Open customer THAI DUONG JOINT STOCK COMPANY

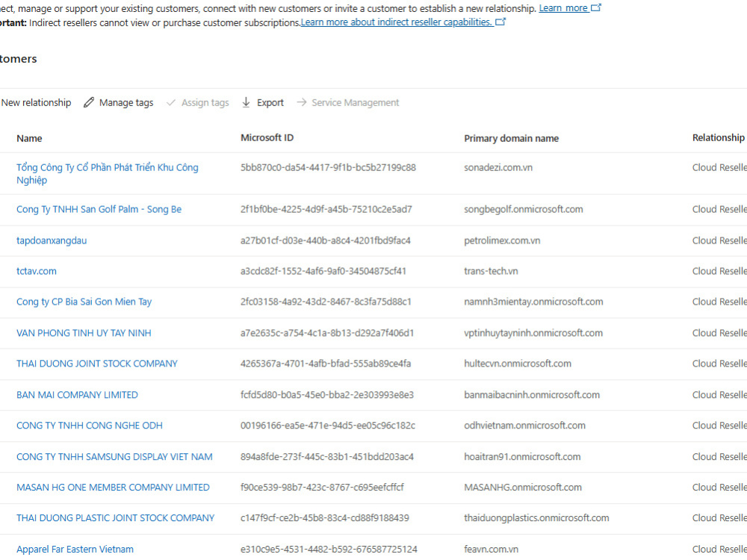point(96,364)
